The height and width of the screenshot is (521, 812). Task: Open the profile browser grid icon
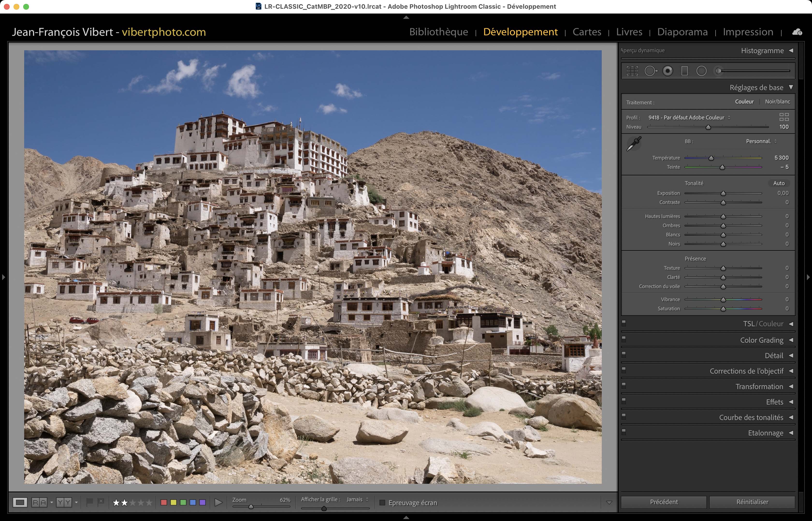(x=783, y=117)
